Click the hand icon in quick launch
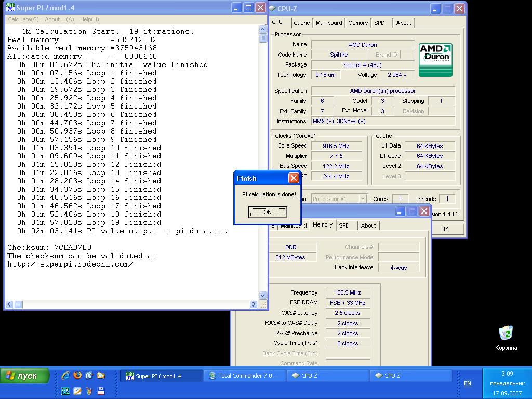532x399 pixels. pos(89,391)
